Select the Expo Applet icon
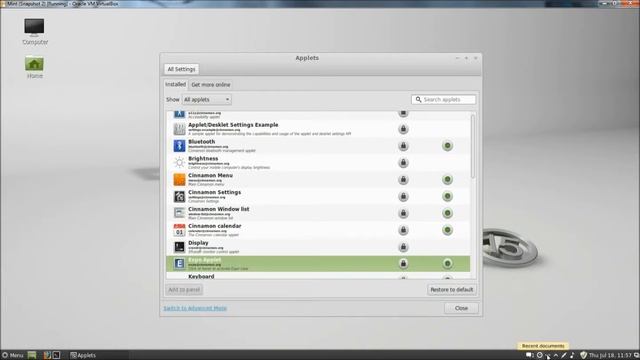Viewport: 640px width, 360px height. (179, 264)
